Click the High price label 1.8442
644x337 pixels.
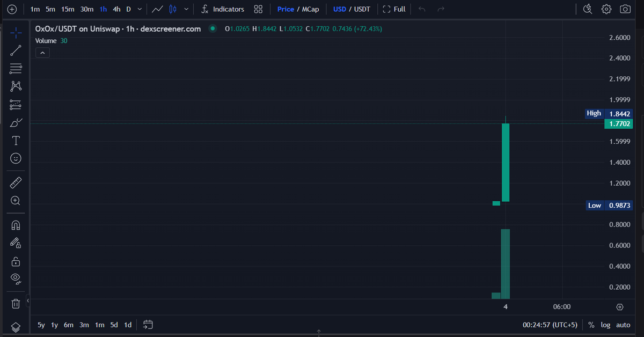pos(619,113)
